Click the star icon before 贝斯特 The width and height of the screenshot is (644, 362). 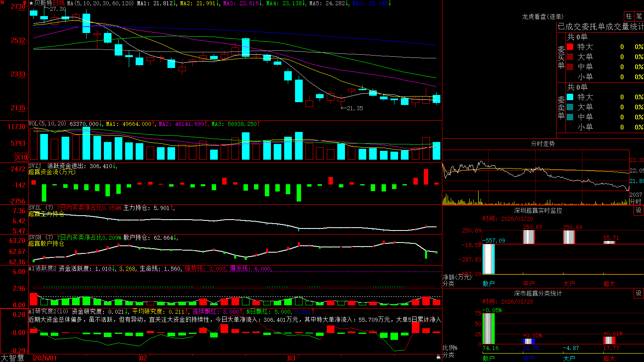[x=31, y=3]
